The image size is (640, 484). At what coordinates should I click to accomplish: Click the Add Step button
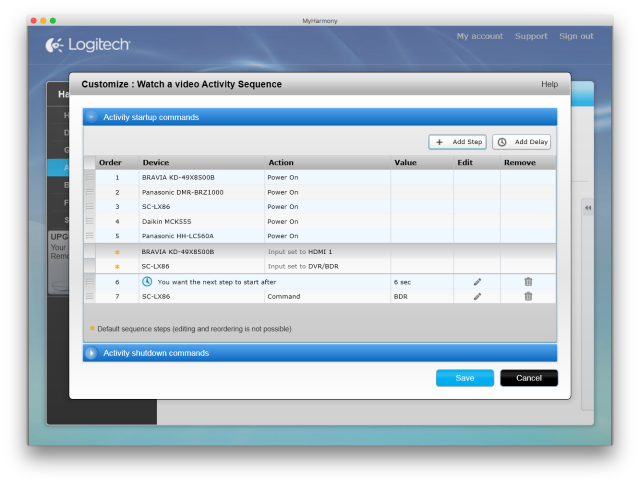coord(457,142)
